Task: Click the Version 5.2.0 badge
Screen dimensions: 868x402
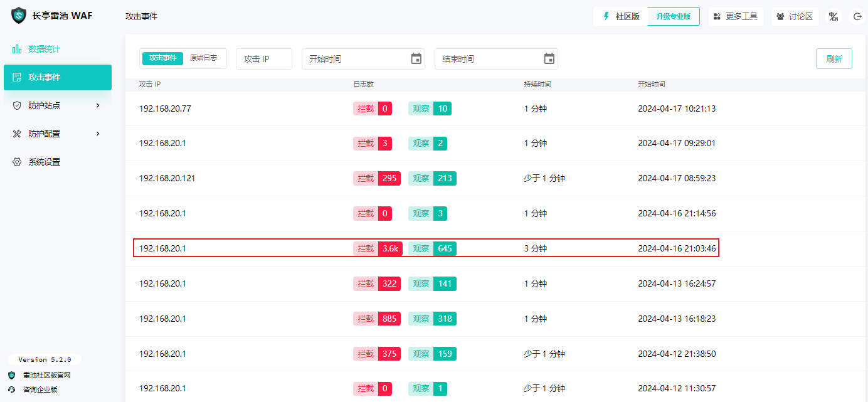Action: pos(45,360)
